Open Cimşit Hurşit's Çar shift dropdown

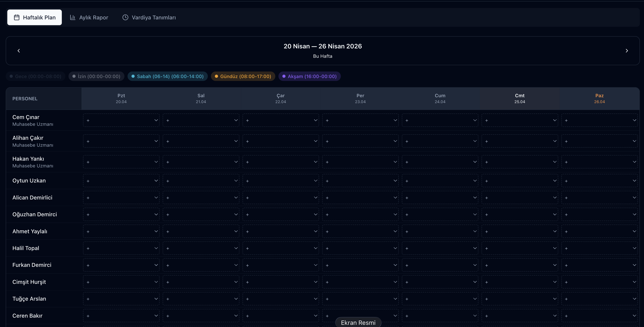281,282
